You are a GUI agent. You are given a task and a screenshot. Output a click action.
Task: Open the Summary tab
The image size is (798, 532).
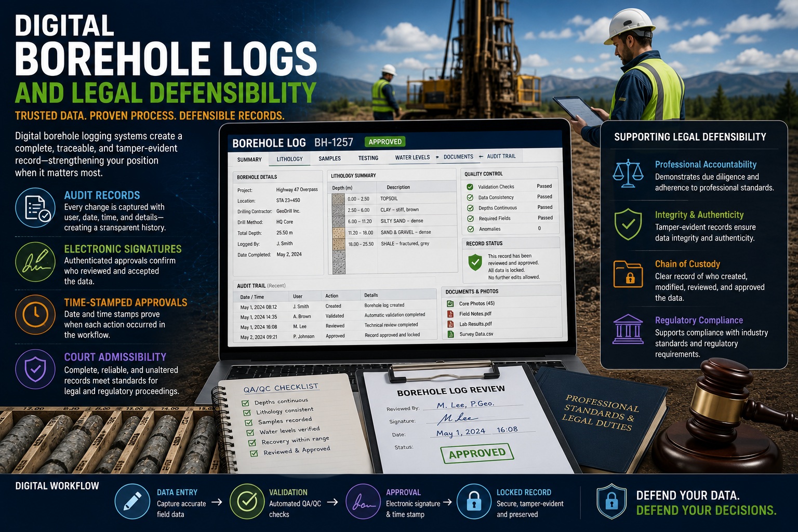click(x=249, y=159)
